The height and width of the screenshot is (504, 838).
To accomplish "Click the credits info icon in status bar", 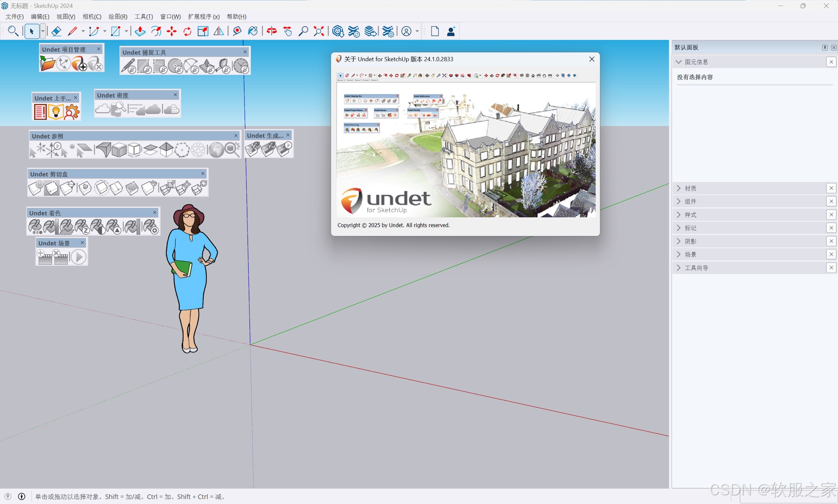I will (22, 497).
